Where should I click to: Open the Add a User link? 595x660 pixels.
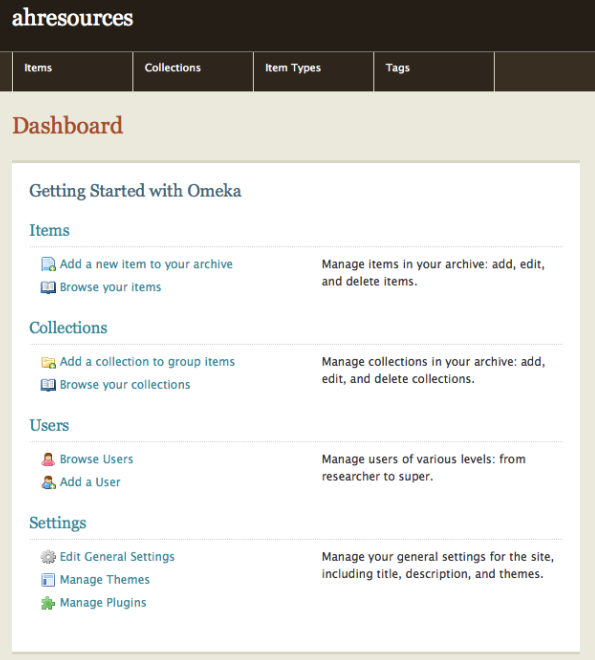(x=90, y=482)
